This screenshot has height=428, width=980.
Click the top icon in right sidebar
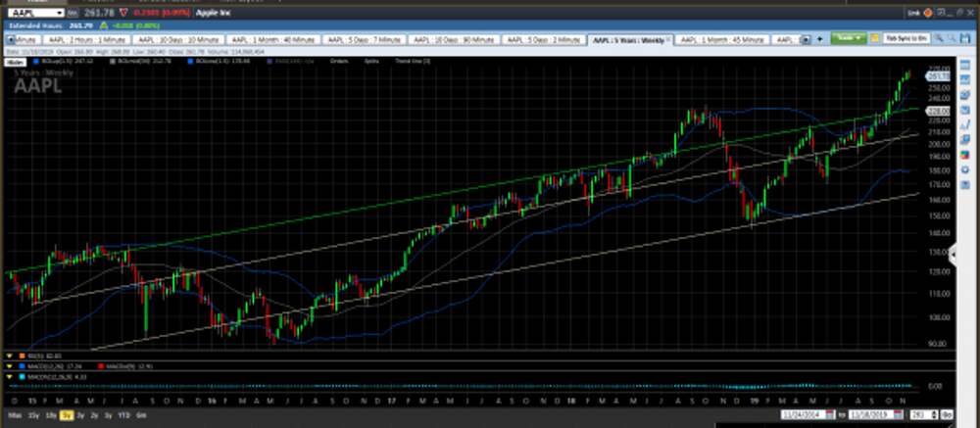coord(967,68)
